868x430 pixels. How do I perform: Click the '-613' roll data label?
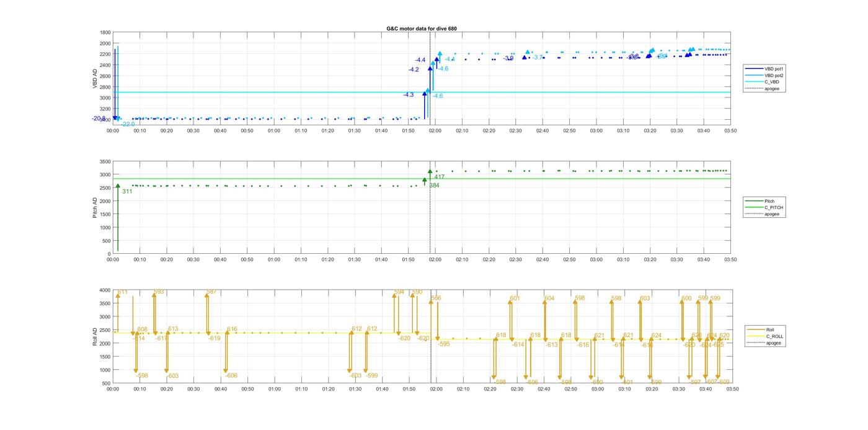pos(552,344)
